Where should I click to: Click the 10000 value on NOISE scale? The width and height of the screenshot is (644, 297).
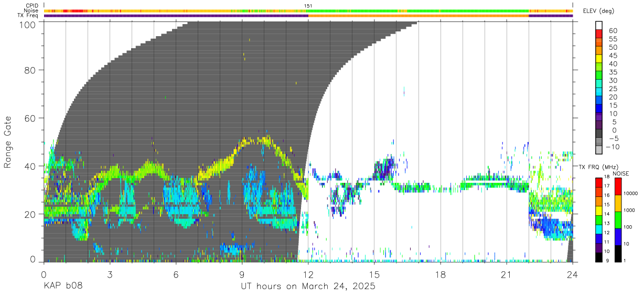pyautogui.click(x=631, y=194)
